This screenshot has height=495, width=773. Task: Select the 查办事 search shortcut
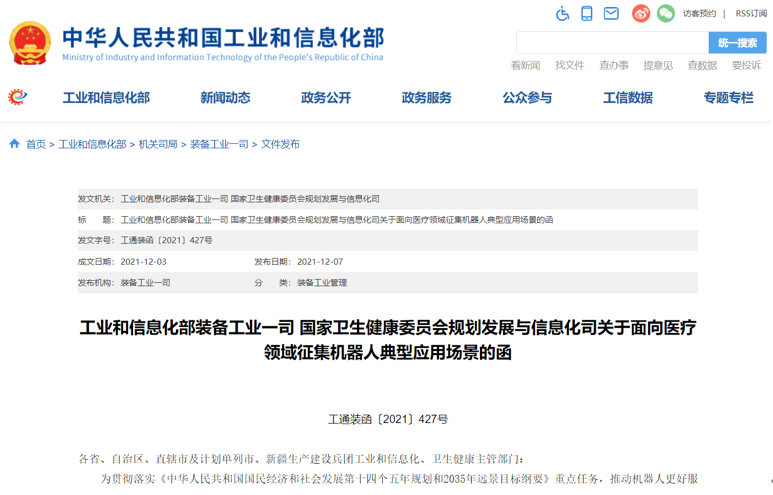614,66
